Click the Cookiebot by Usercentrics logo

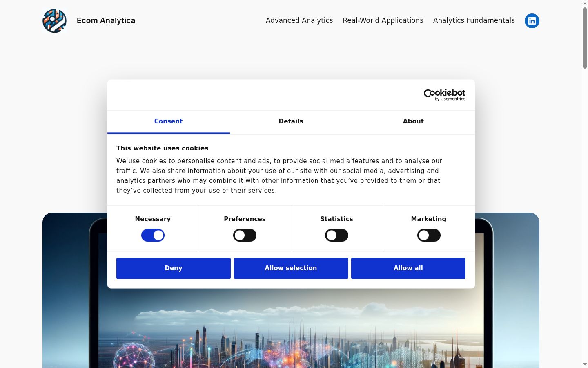point(444,95)
